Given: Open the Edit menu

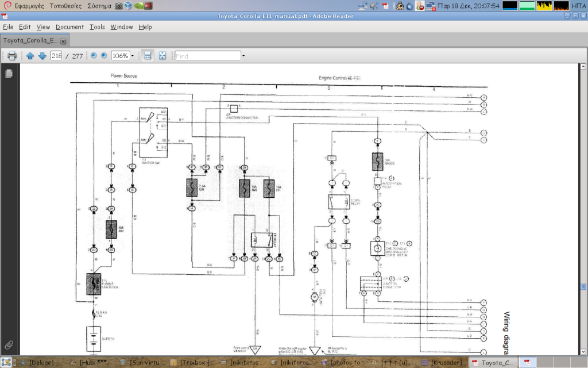Looking at the screenshot, I should [25, 27].
